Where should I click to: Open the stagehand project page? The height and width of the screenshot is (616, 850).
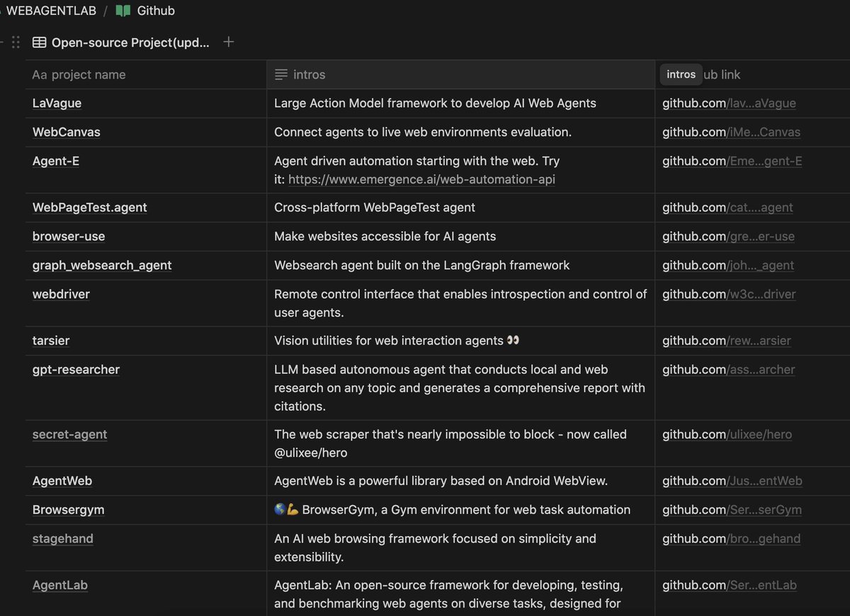[63, 539]
